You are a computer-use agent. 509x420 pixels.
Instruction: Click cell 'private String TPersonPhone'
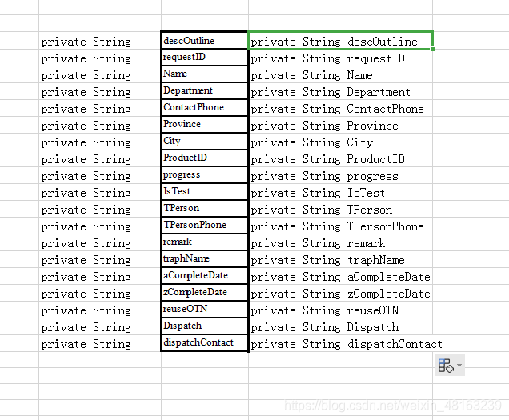click(x=340, y=226)
